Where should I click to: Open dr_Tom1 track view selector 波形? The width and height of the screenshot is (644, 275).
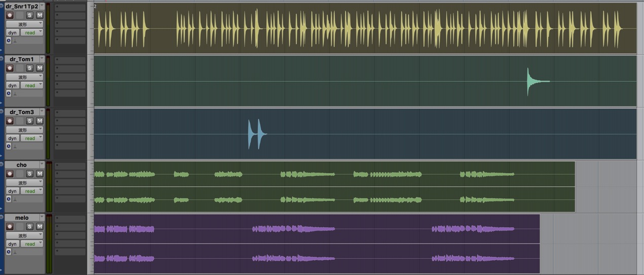click(24, 77)
